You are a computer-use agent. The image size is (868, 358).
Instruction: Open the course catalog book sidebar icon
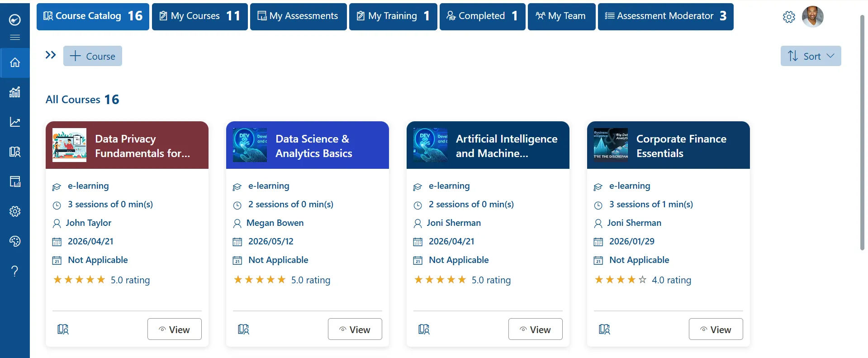pyautogui.click(x=15, y=152)
